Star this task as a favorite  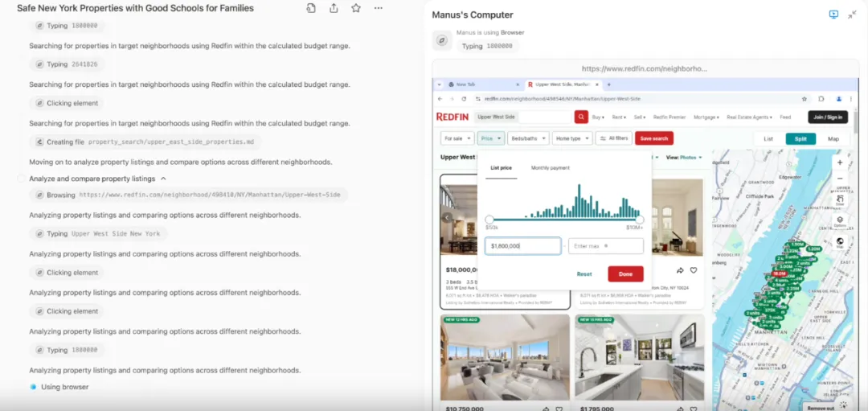pyautogui.click(x=356, y=8)
